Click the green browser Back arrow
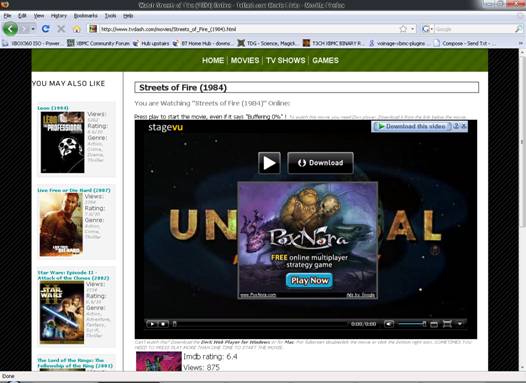Image resolution: width=526 pixels, height=383 pixels. pos(10,29)
